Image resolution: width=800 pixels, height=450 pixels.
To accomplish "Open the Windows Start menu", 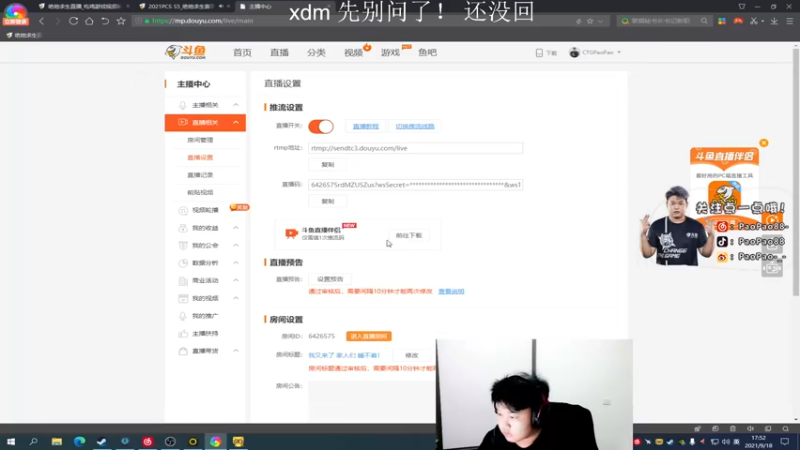I will coord(11,441).
